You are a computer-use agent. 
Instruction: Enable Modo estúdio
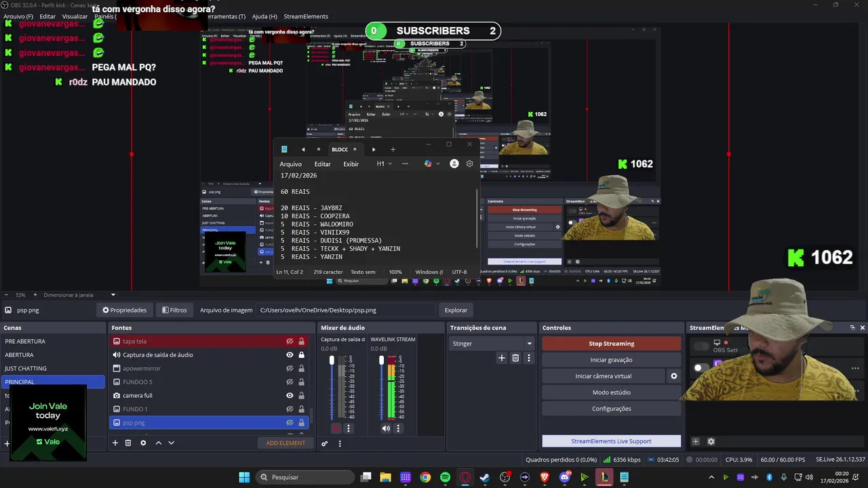[611, 392]
